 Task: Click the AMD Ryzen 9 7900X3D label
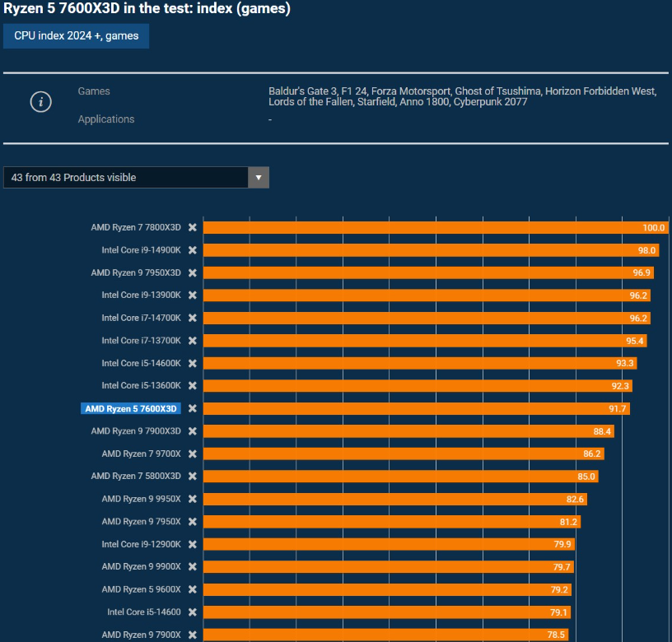tap(136, 431)
